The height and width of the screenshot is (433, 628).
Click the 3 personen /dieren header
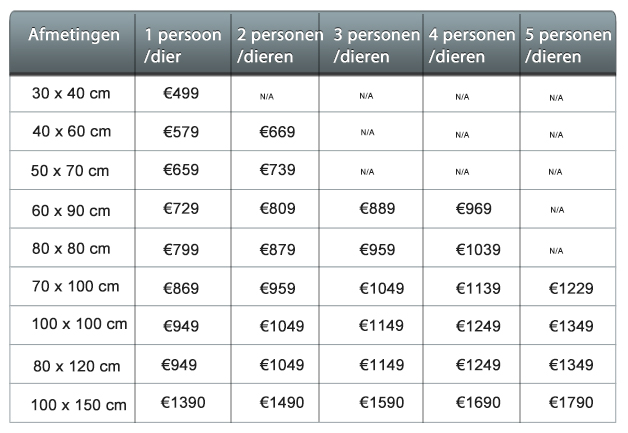click(376, 45)
